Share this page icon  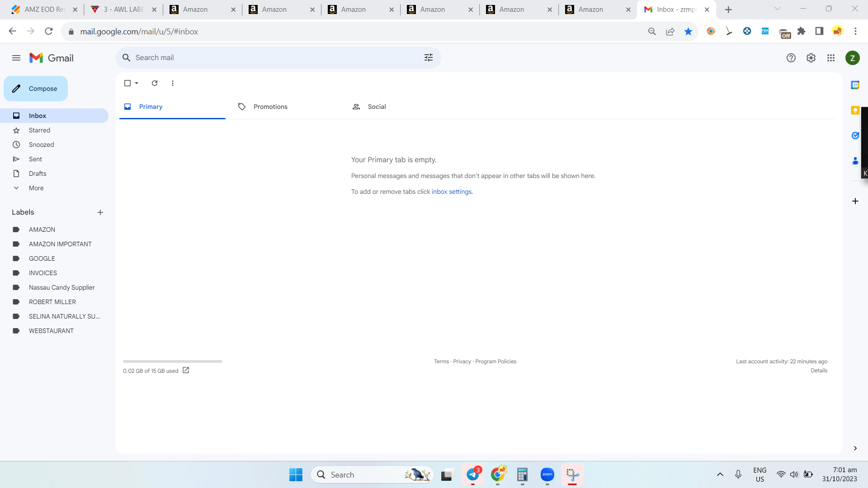670,31
